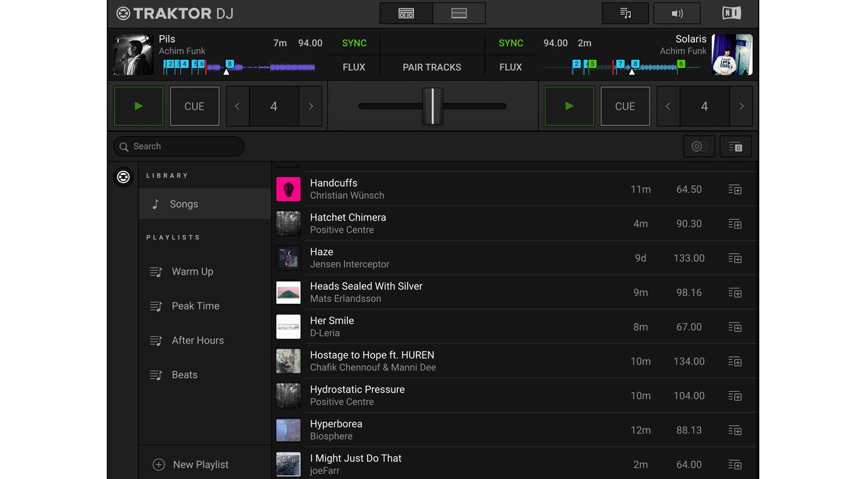Open the Beats playlist
Screen dimensions: 868x479
tap(205, 375)
